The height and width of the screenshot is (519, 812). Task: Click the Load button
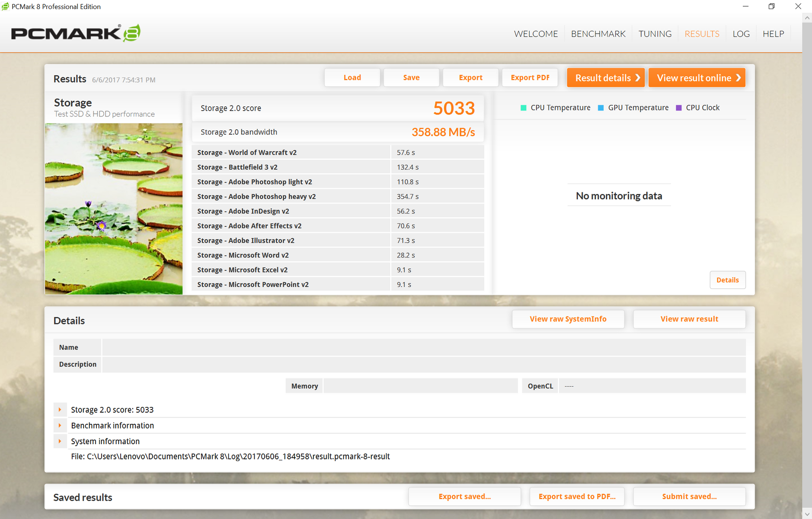pyautogui.click(x=352, y=77)
